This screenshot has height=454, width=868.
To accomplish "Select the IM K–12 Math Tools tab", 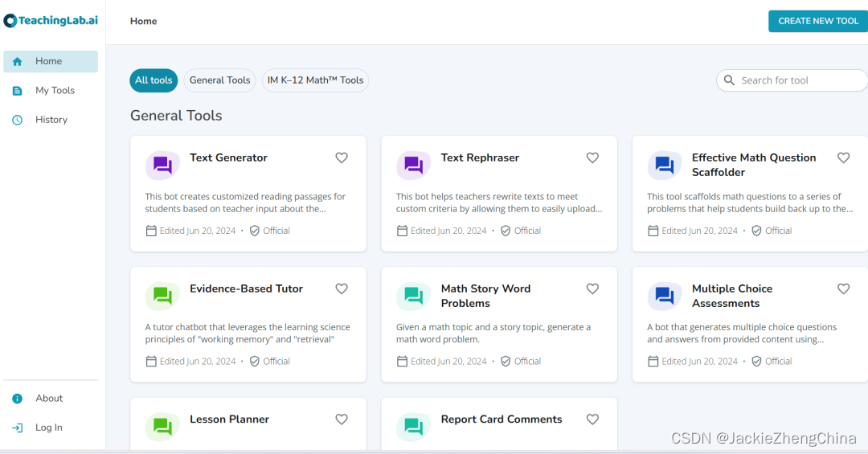I will point(315,80).
